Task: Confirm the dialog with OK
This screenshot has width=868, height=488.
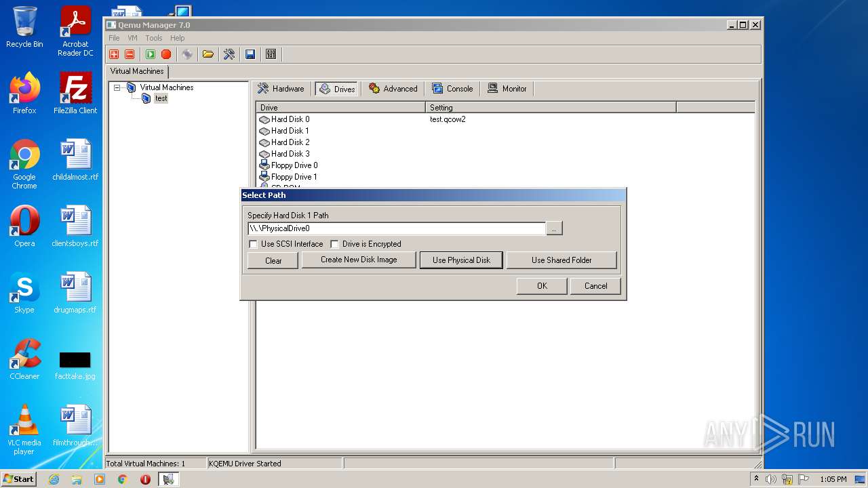Action: 542,286
